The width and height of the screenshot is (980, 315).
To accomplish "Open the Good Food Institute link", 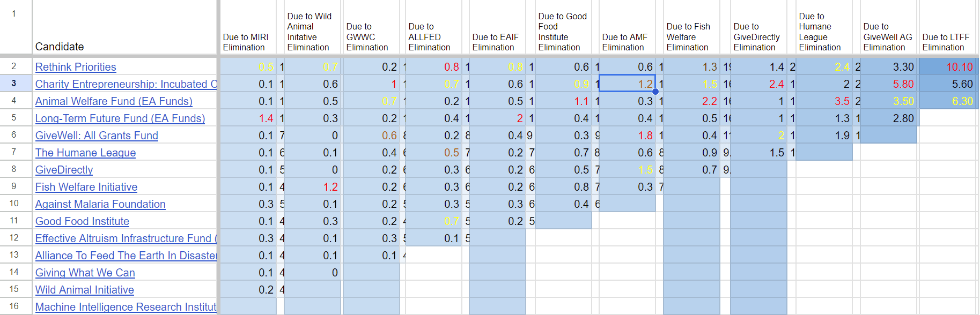I will click(82, 221).
